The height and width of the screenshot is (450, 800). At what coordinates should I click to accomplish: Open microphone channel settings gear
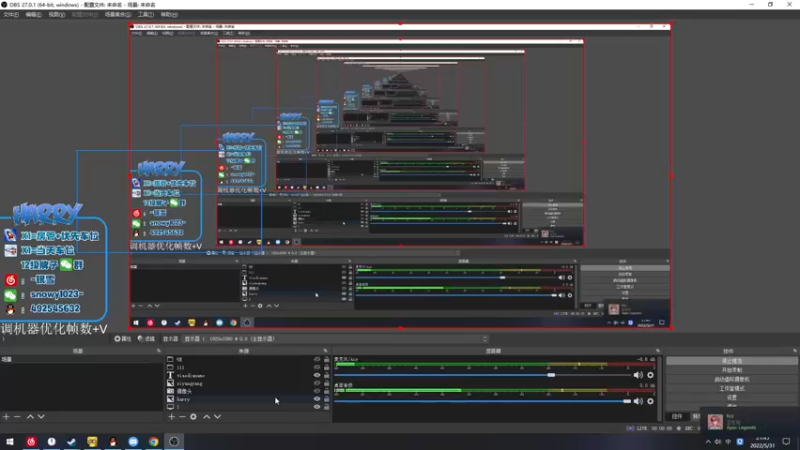651,375
